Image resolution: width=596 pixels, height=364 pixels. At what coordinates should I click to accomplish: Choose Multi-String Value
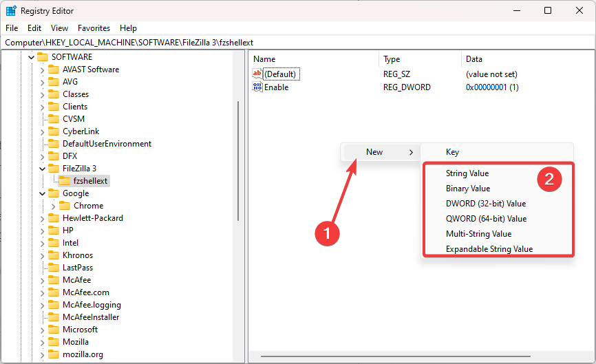tap(478, 234)
